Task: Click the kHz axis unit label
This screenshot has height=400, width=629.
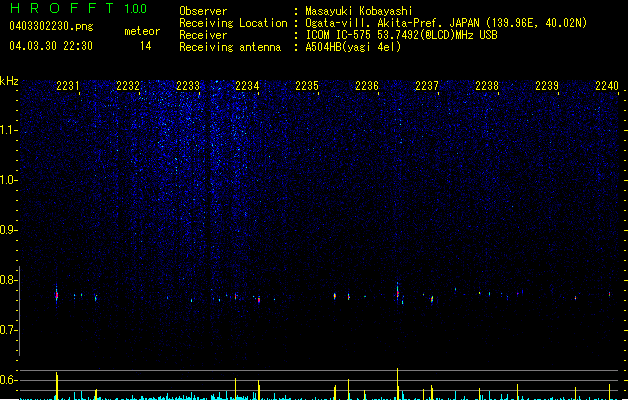Action: pyautogui.click(x=9, y=81)
